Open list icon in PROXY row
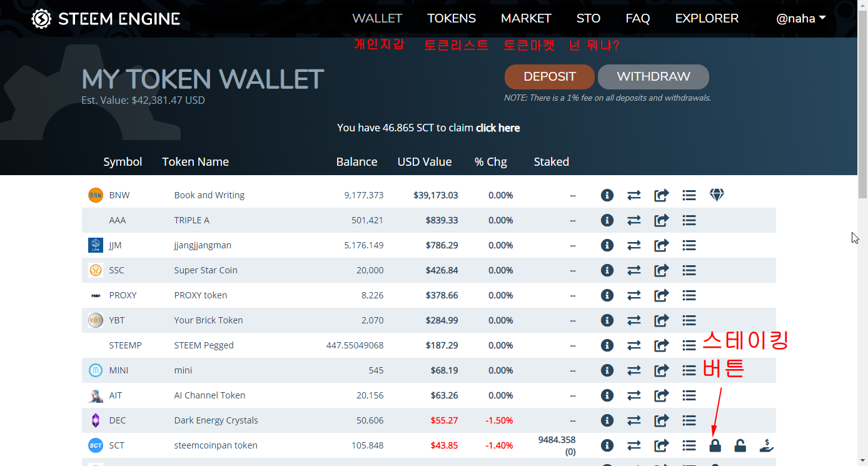This screenshot has width=868, height=466. (x=689, y=295)
